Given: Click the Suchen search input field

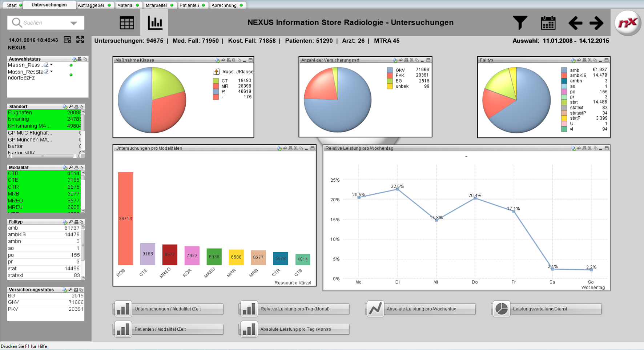Looking at the screenshot, I should [x=45, y=23].
